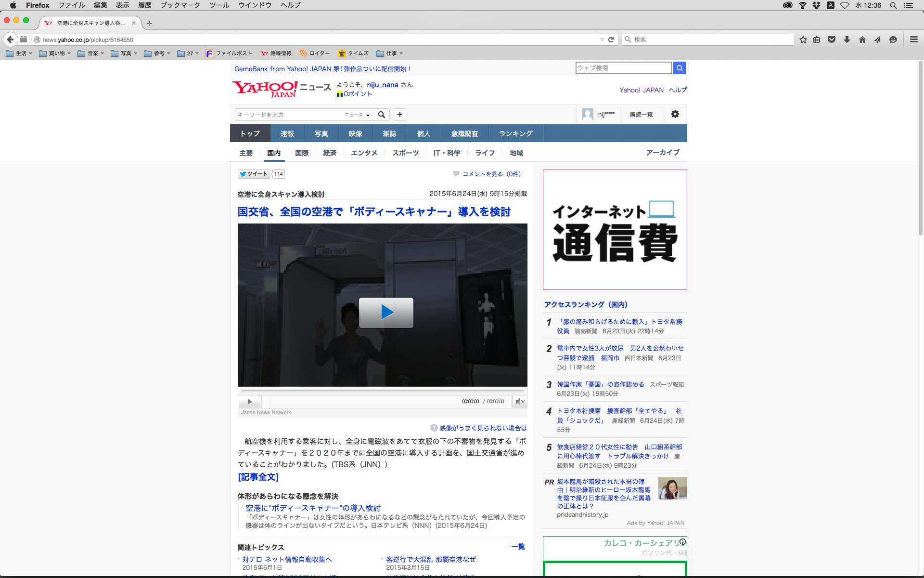
Task: Open the 記事全文 full article link
Action: click(258, 477)
